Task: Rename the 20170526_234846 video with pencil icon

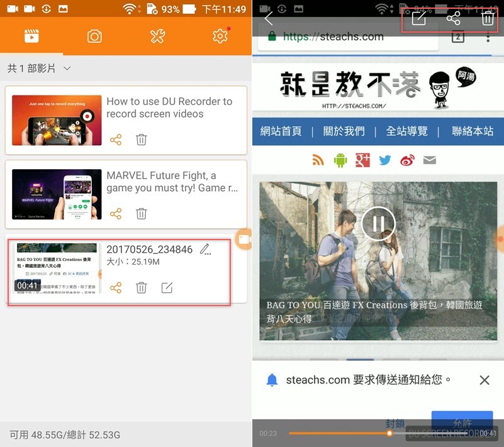Action: tap(205, 249)
